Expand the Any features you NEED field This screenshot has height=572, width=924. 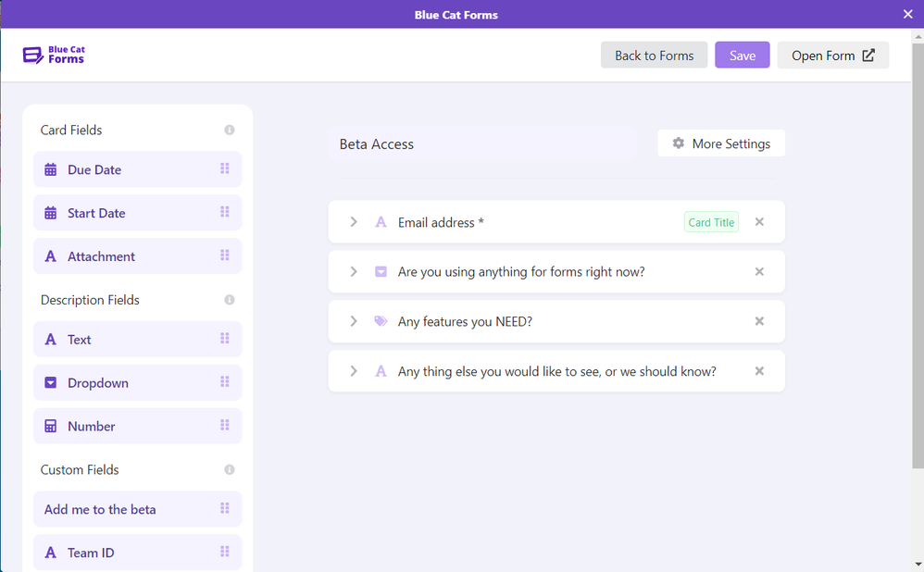(354, 321)
